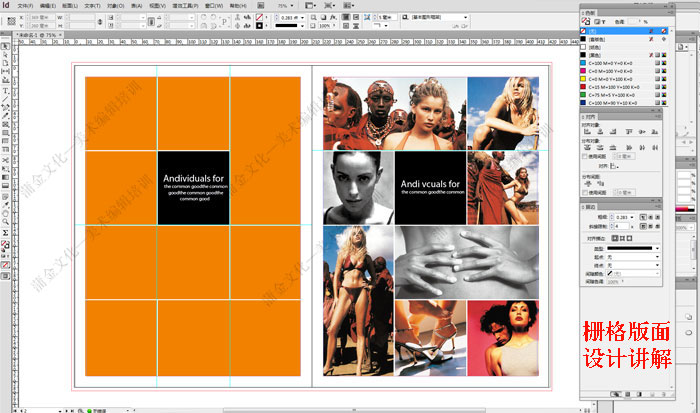Viewport: 700px width, 413px height.
Task: Open stroke weight dropdown in Stroke panel
Action: pos(632,217)
